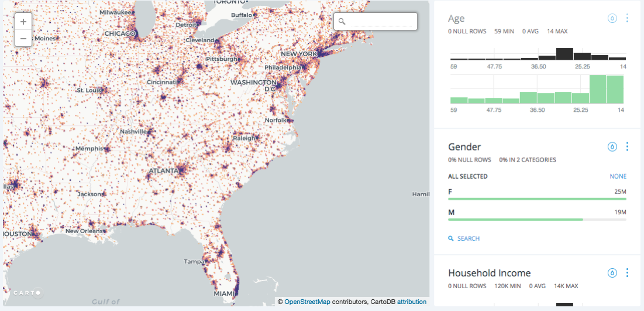Apply Age widget auto-style droplet icon
The image size is (644, 311).
pyautogui.click(x=612, y=18)
